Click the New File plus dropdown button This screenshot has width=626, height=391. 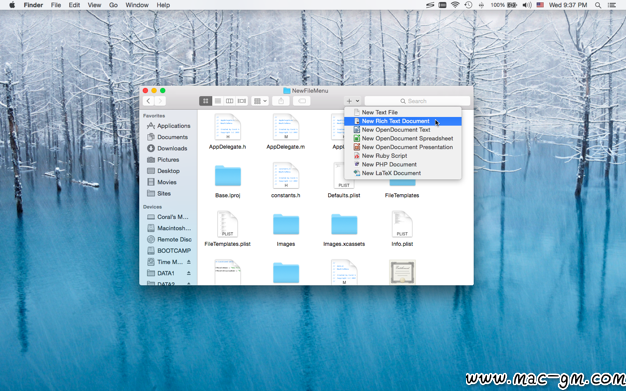[x=353, y=101]
